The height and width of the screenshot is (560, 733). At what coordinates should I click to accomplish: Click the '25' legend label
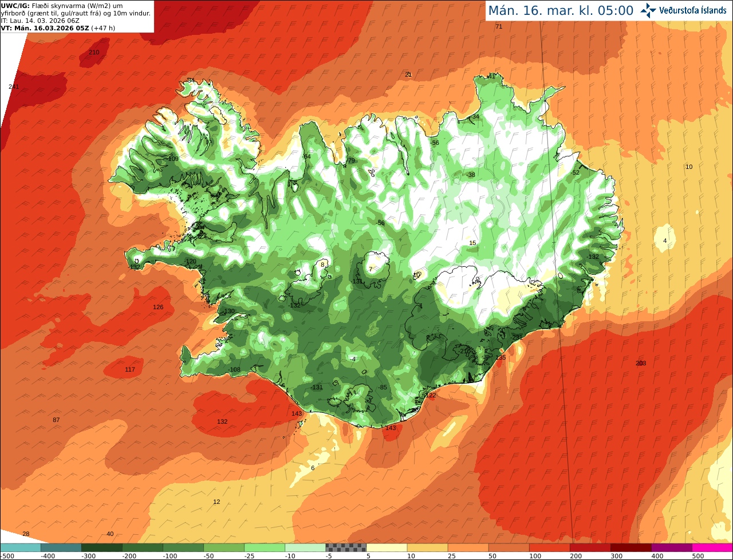(x=451, y=555)
